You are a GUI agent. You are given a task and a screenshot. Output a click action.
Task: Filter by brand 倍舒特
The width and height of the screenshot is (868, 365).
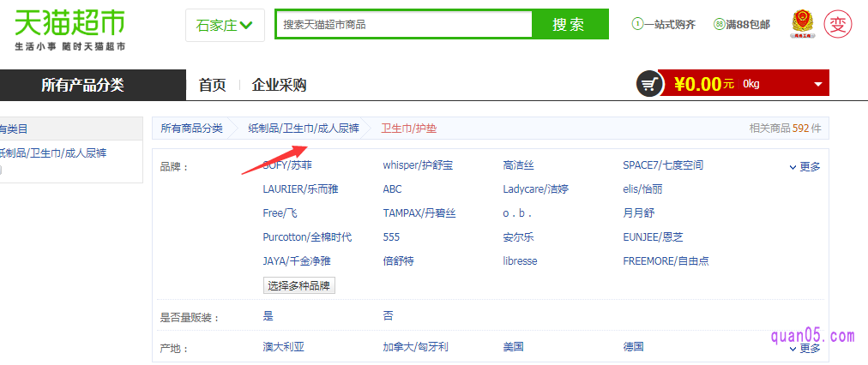pyautogui.click(x=399, y=261)
